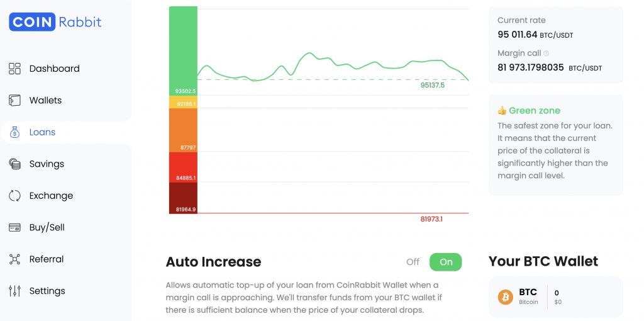Click the Exchange arrows icon
644x321 pixels.
(x=15, y=196)
